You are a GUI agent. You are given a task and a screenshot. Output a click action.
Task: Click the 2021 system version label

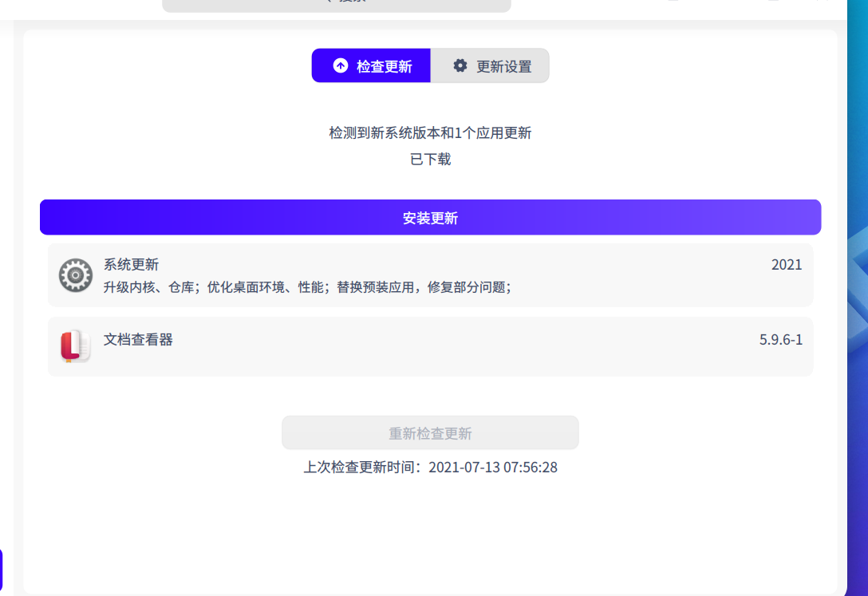click(x=787, y=265)
